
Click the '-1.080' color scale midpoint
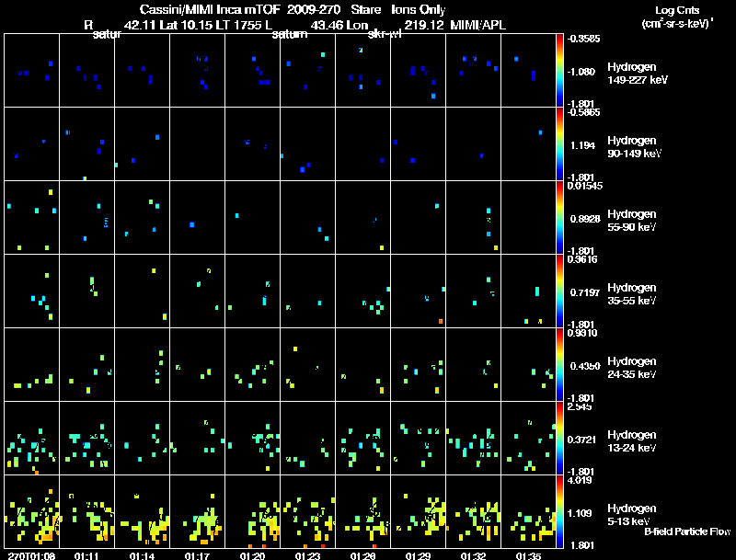tap(581, 72)
